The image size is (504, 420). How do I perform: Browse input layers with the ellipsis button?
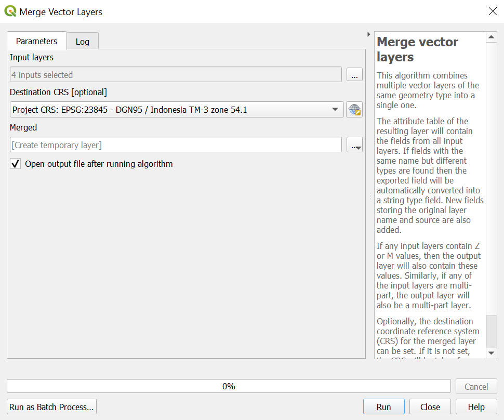[354, 75]
